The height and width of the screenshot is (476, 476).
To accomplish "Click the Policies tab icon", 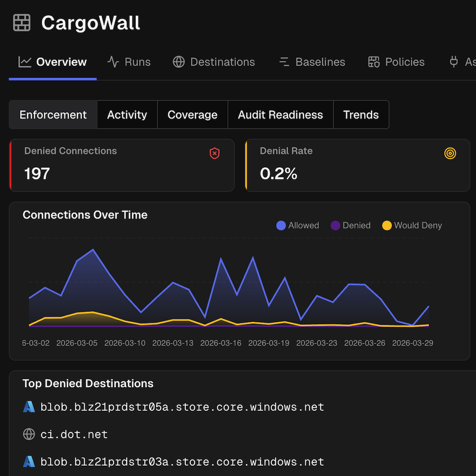I will coord(374,62).
